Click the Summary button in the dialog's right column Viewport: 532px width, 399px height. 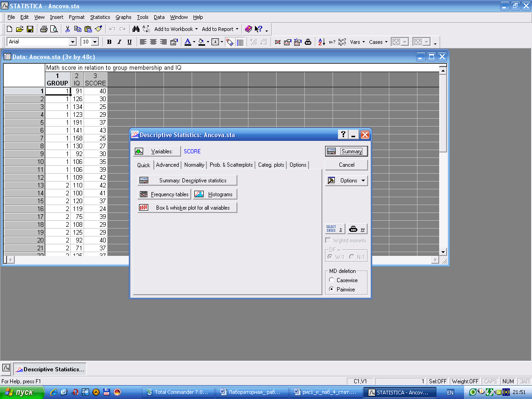point(346,151)
